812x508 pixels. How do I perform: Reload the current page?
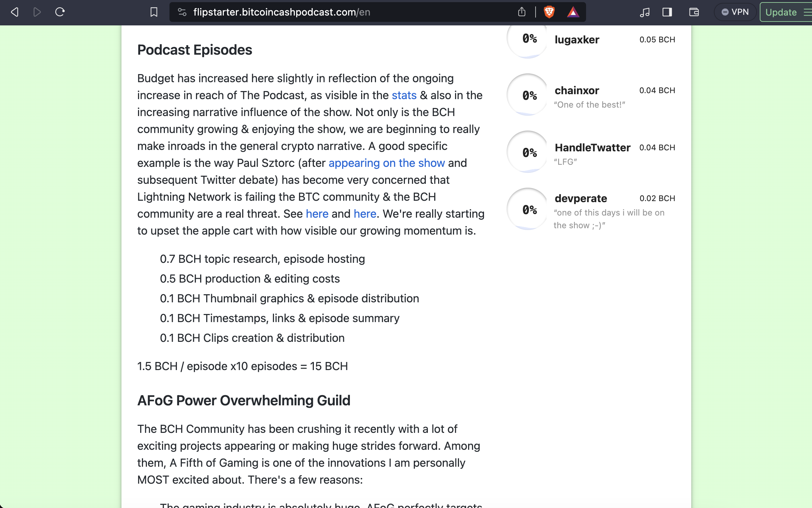[x=60, y=12]
